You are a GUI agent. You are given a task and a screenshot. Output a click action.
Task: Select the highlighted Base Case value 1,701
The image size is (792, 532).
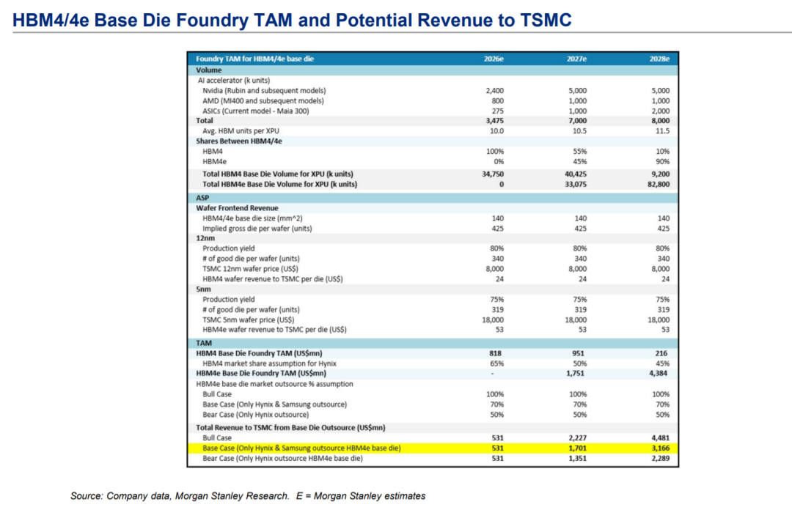tap(577, 448)
